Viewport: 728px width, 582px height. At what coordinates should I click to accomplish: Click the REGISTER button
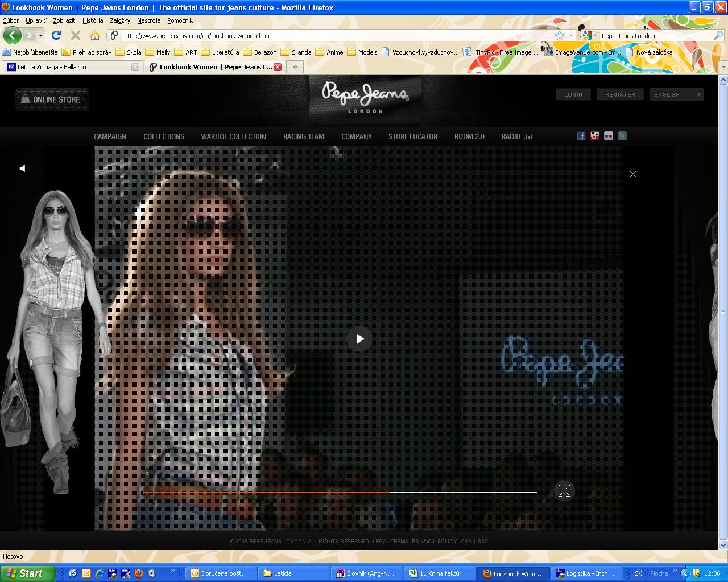coord(620,94)
